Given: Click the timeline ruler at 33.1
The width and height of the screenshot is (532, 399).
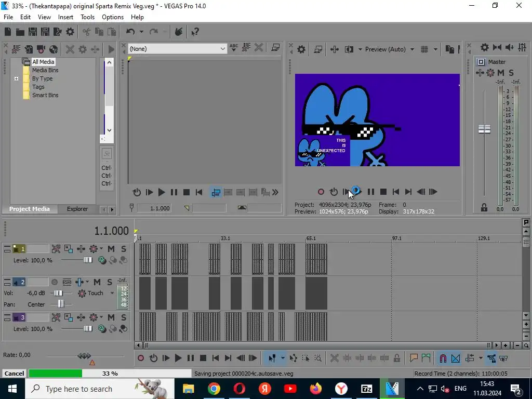Looking at the screenshot, I should pos(225,238).
